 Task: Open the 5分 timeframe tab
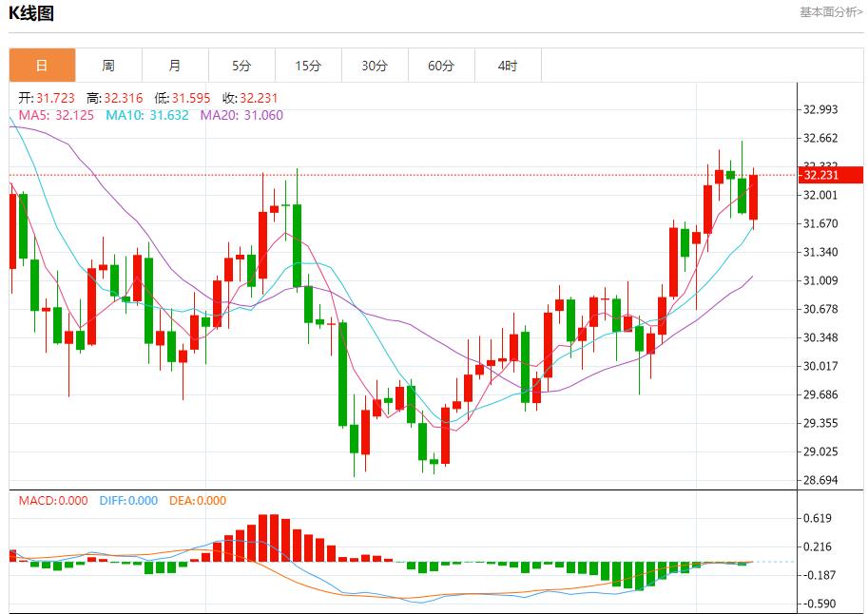(x=241, y=66)
